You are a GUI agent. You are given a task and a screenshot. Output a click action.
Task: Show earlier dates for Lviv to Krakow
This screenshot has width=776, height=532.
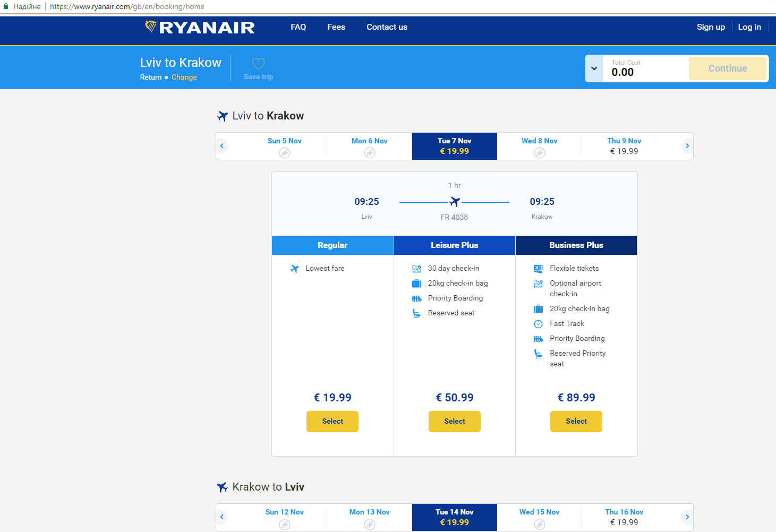(x=222, y=146)
